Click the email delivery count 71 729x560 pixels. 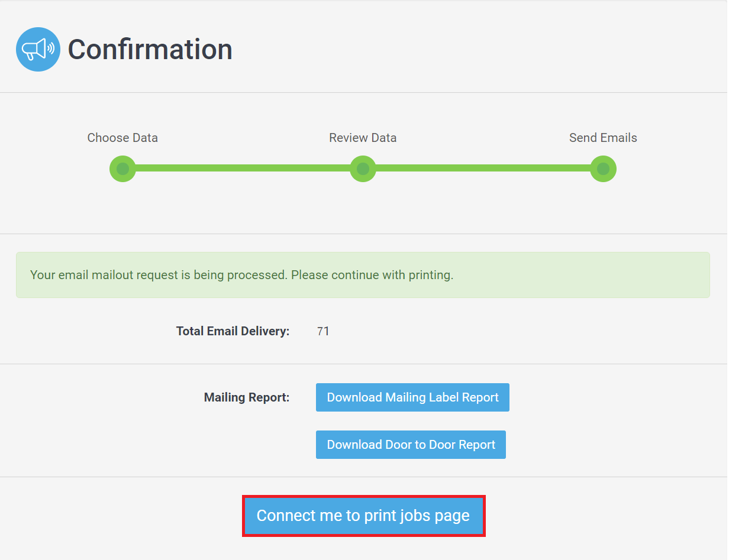click(x=323, y=331)
